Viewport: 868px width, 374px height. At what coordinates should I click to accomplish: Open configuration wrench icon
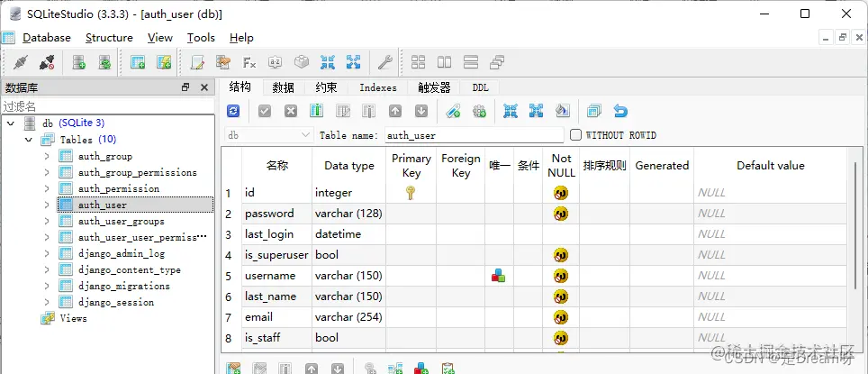click(384, 62)
